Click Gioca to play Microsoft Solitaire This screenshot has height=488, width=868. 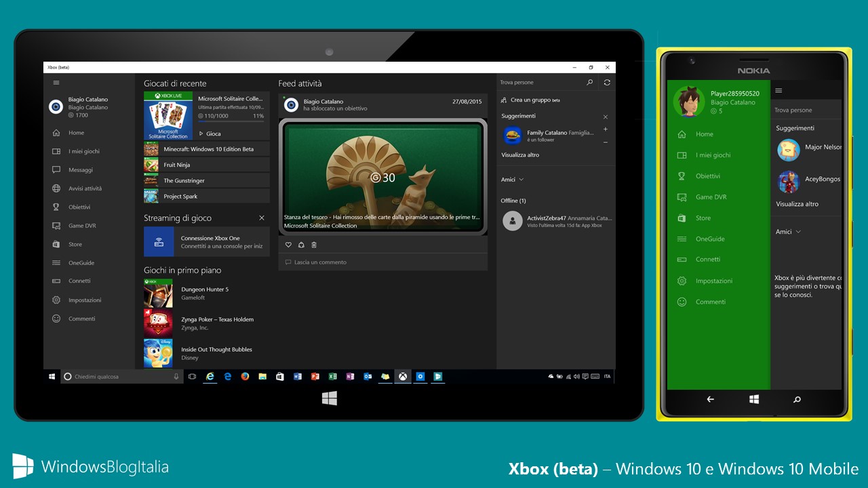210,134
